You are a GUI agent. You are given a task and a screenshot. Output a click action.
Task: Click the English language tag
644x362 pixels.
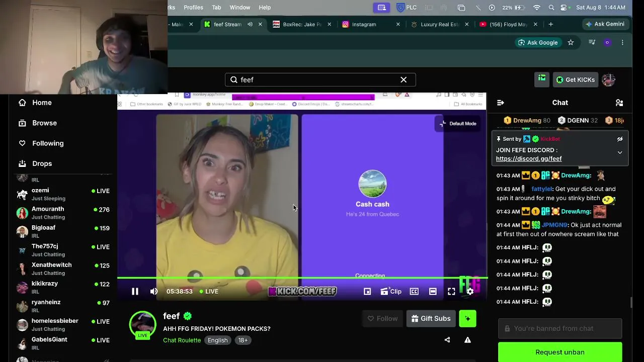point(218,340)
